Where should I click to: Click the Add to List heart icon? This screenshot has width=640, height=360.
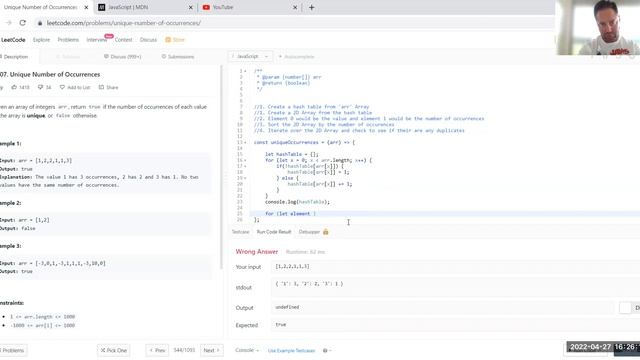[x=62, y=87]
